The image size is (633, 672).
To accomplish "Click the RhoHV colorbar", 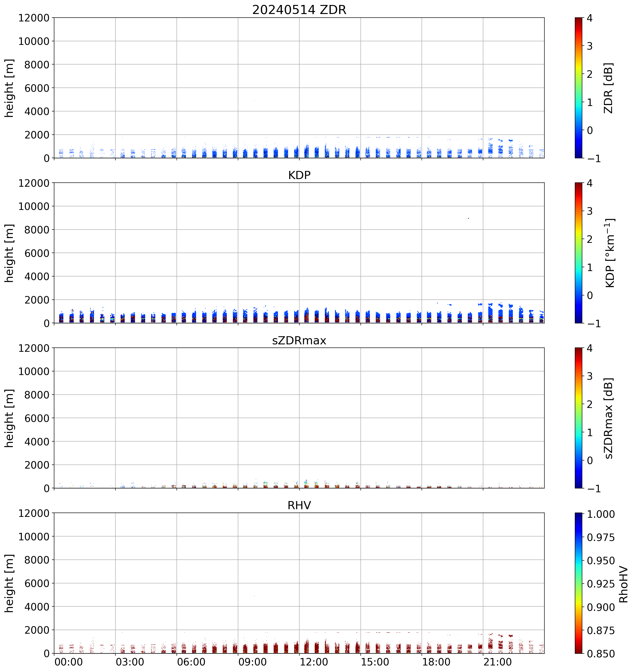I will coord(578,583).
